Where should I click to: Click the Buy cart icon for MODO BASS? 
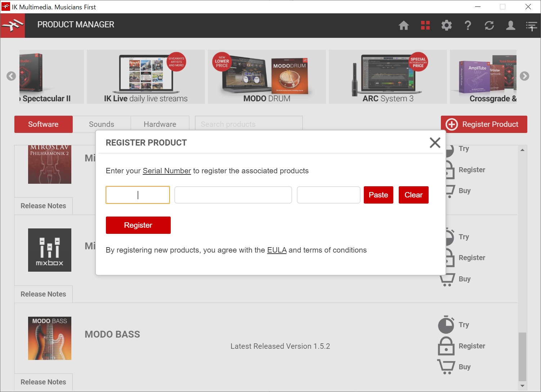click(446, 367)
